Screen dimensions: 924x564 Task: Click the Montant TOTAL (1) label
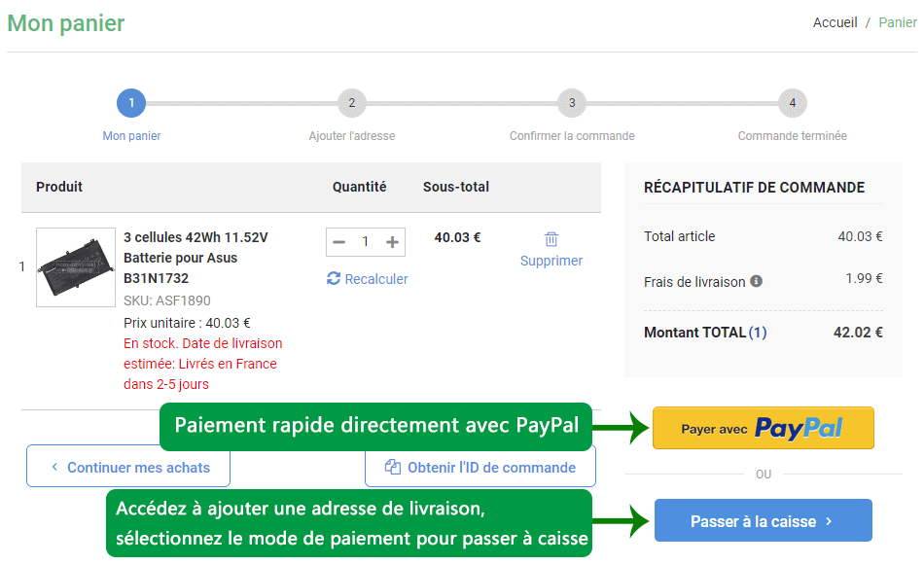[705, 333]
